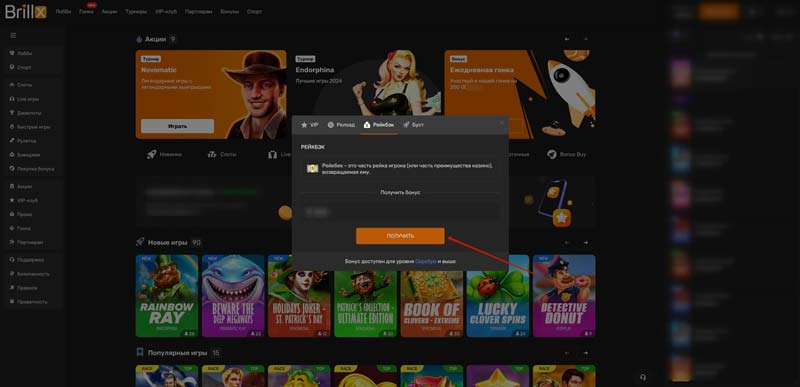Close the Рейбэк bonus dialog
This screenshot has width=800, height=387.
pyautogui.click(x=502, y=122)
